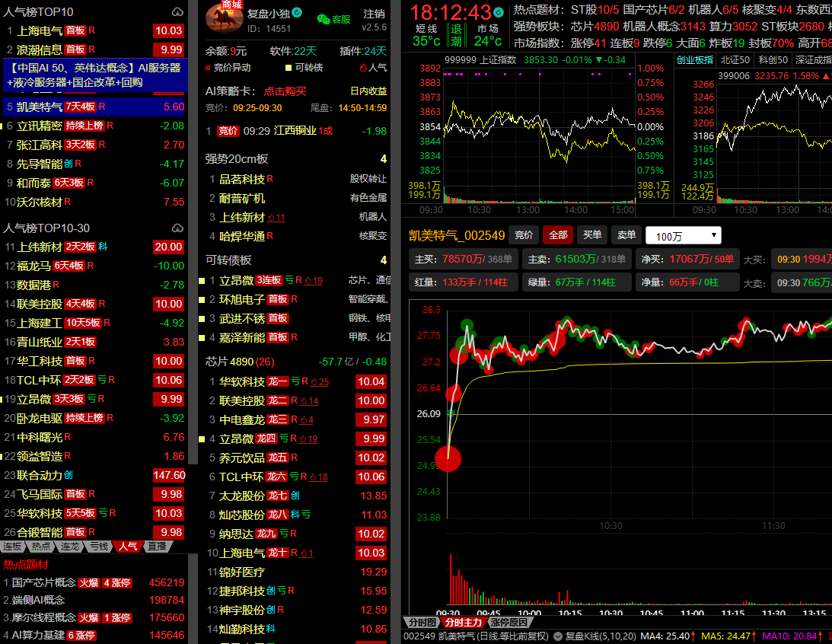Open the flame 19 link on 立昂微 in 可转债板

pyautogui.click(x=313, y=281)
